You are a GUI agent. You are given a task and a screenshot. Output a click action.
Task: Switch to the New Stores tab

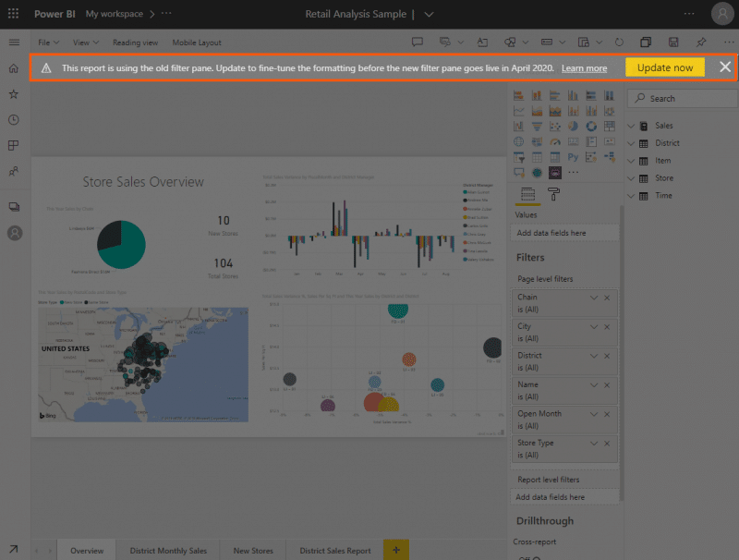253,550
